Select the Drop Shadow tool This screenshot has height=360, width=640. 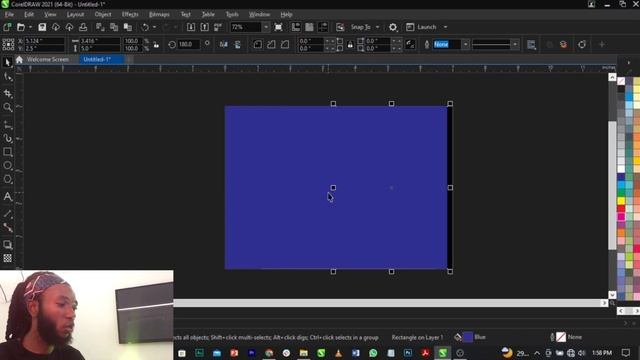click(x=7, y=244)
